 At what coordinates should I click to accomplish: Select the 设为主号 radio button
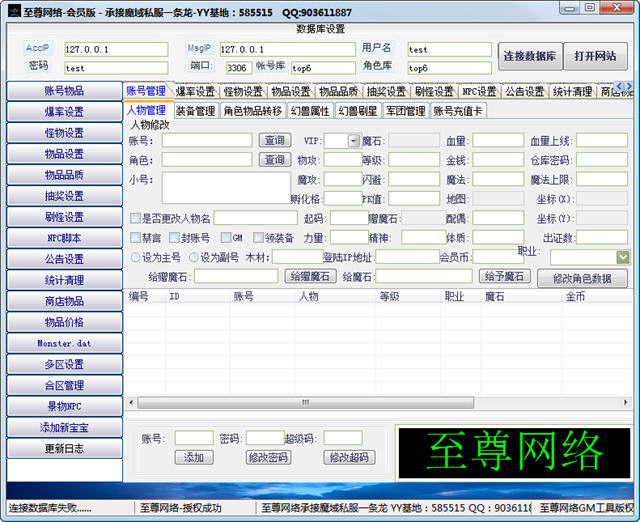135,257
